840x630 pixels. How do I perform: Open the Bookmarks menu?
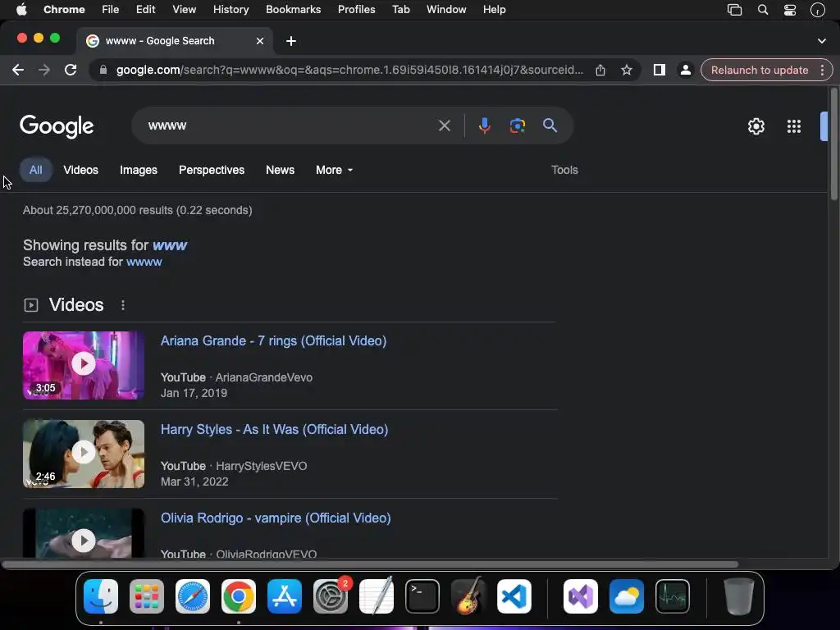pyautogui.click(x=293, y=10)
